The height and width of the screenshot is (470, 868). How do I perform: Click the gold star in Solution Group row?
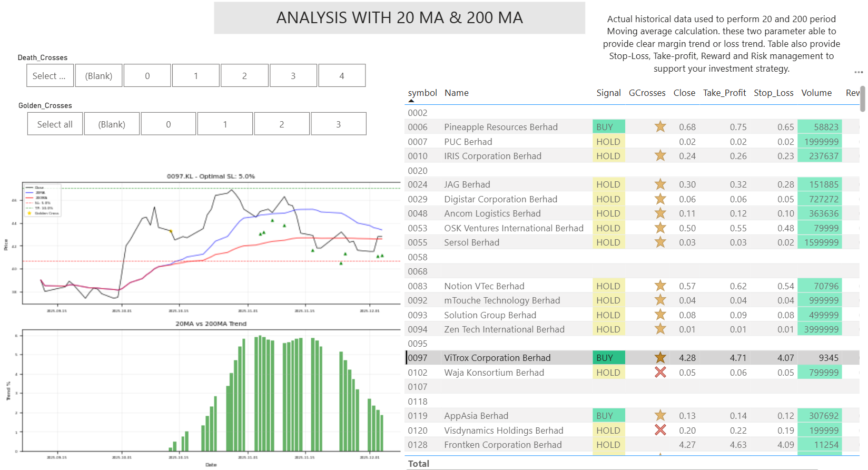[660, 315]
